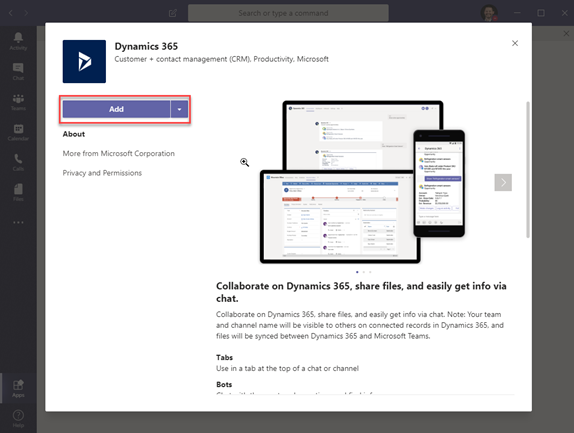
Task: Go forward with the right arrow
Action: coord(26,13)
